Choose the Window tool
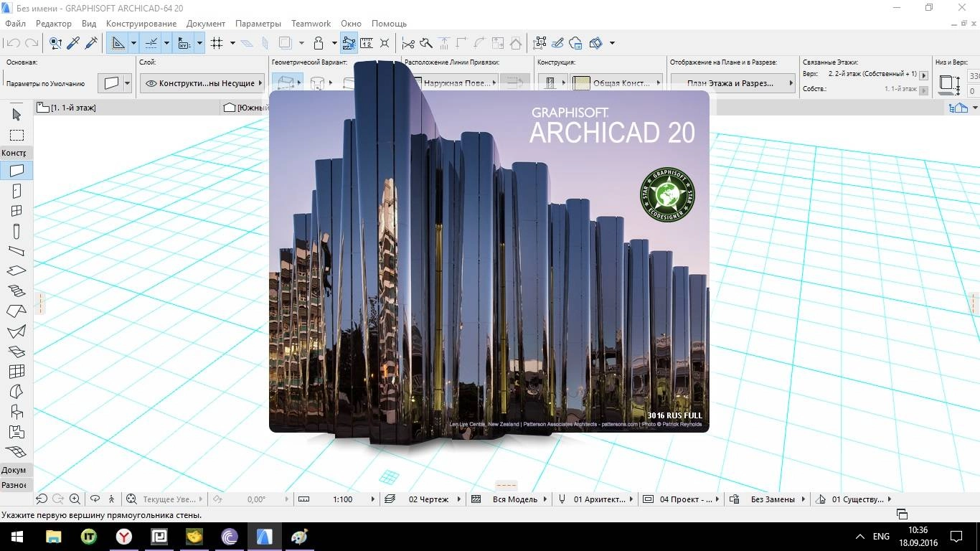 click(17, 211)
